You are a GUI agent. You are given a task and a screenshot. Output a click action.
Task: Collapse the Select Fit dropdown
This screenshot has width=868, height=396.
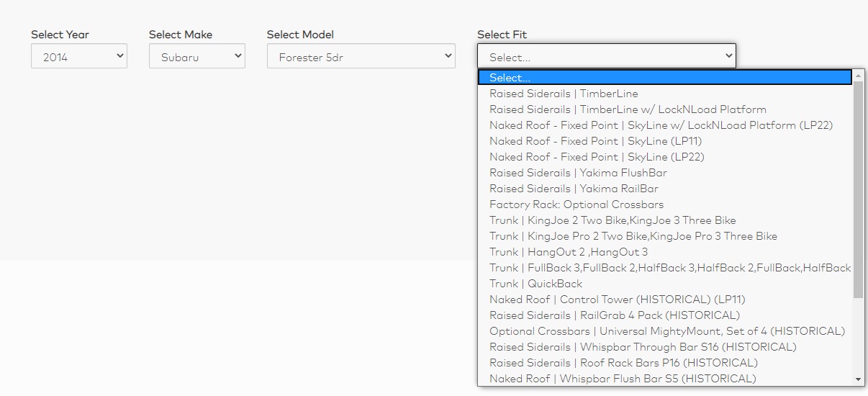(607, 56)
